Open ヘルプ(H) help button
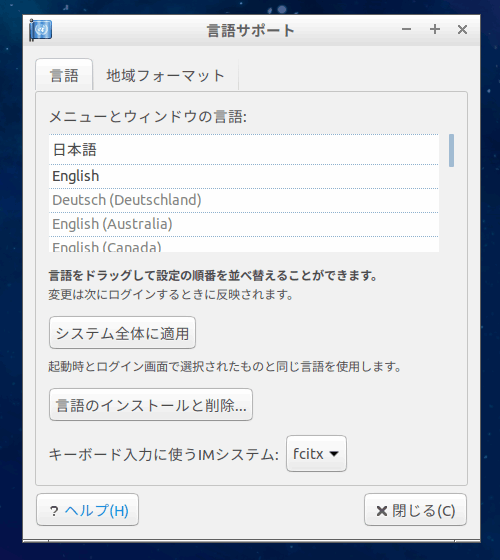The image size is (500, 560). pyautogui.click(x=88, y=510)
